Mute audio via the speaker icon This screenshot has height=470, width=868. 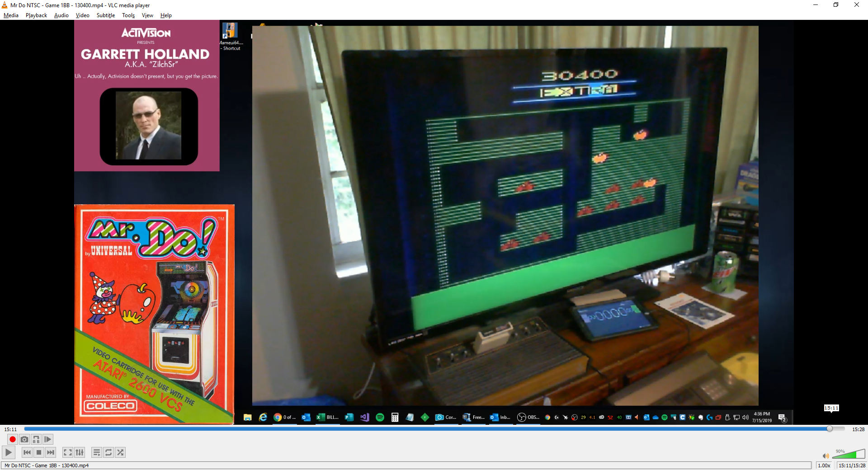(x=826, y=456)
